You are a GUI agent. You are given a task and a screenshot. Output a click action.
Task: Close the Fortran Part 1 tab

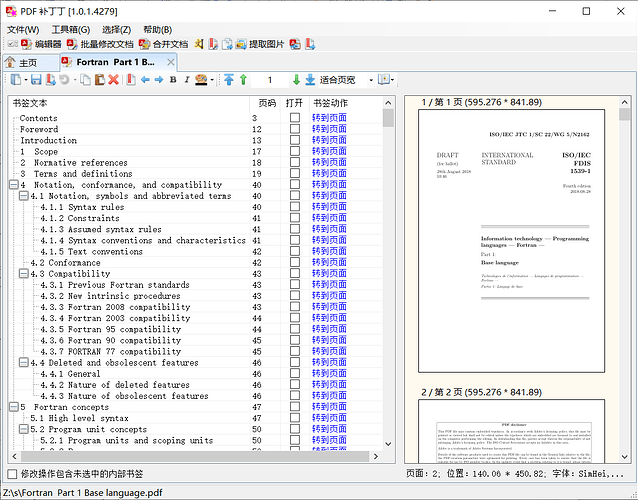(x=171, y=62)
